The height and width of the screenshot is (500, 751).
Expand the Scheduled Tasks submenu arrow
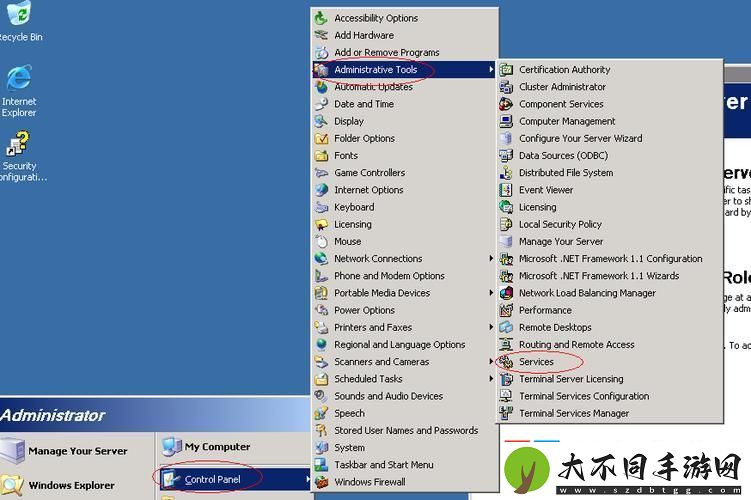coord(491,379)
